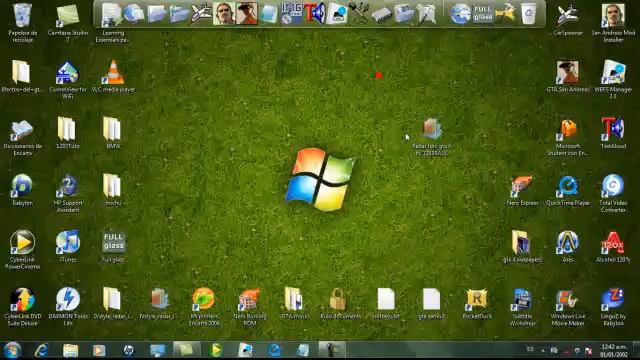Click the IMG tool icon in the dock
The width and height of the screenshot is (640, 360).
291,13
